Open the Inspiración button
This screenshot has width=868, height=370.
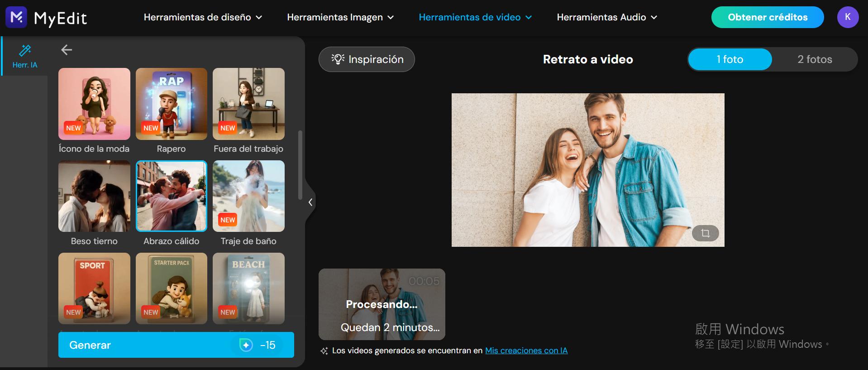point(367,59)
